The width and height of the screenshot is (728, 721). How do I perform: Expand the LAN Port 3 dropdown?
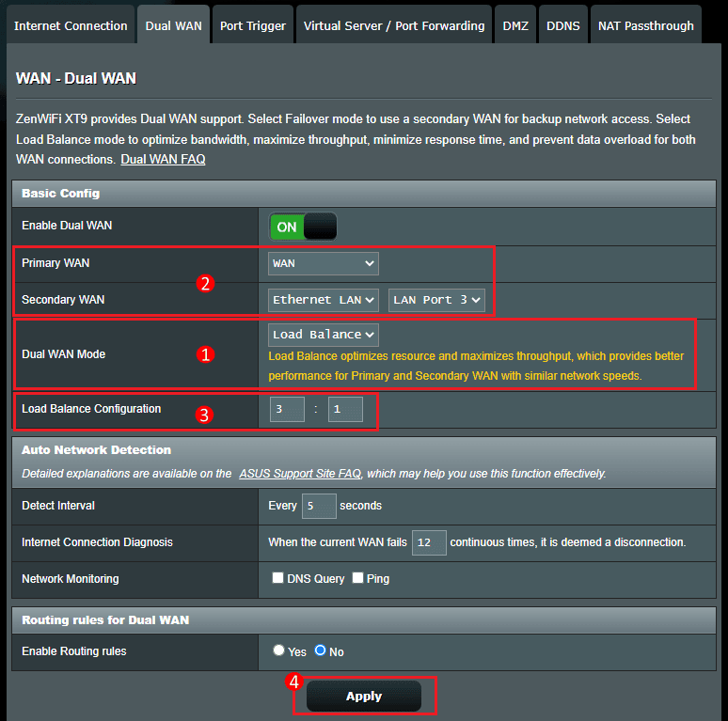436,300
